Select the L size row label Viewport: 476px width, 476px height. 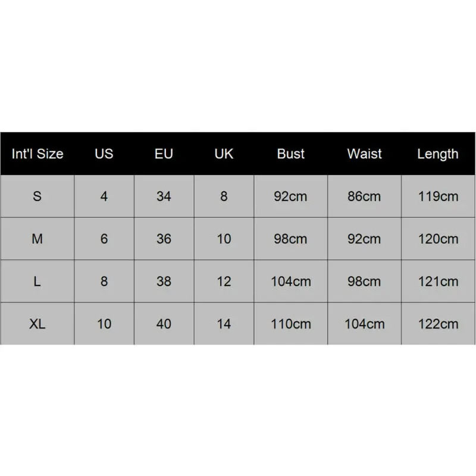[37, 281]
